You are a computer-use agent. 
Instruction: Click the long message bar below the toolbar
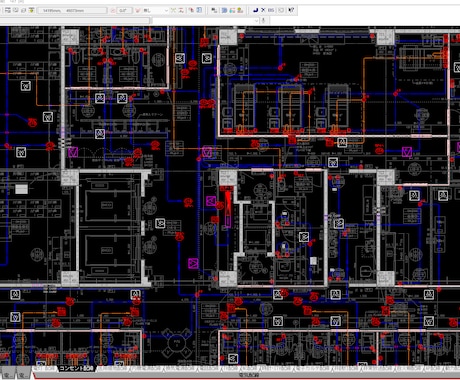[x=75, y=21]
